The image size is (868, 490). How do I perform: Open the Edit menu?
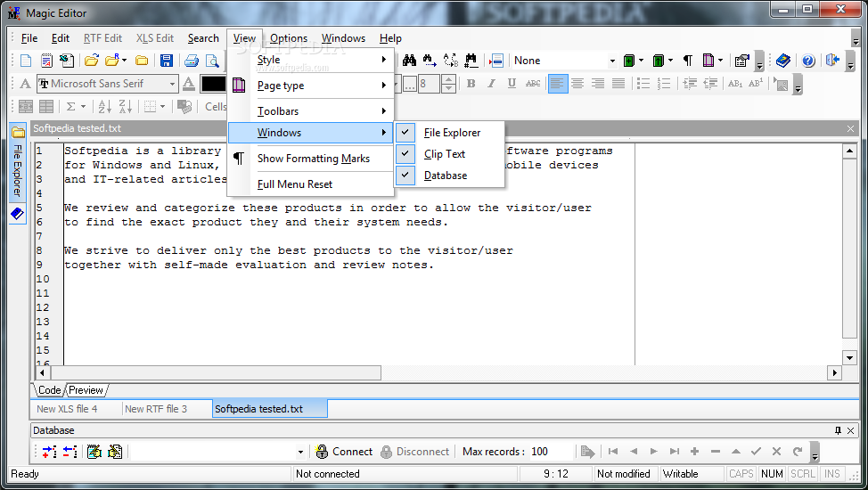pos(61,38)
